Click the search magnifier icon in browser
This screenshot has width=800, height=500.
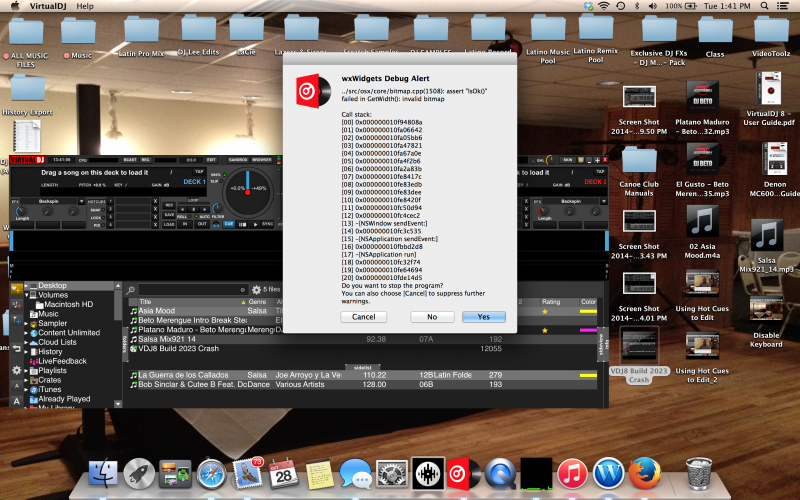coord(132,290)
